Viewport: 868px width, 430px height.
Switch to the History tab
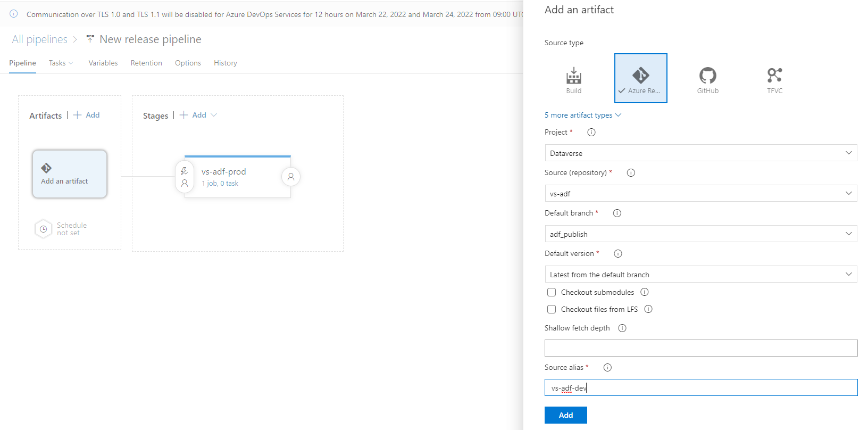click(226, 63)
